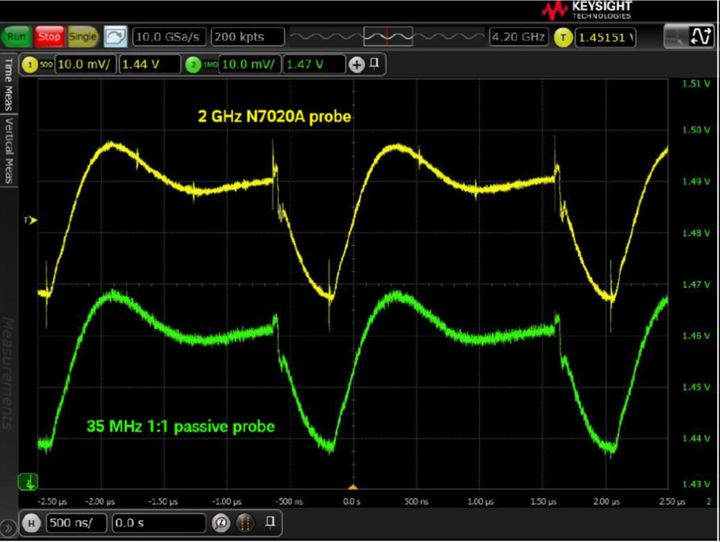Edit the 0.0 s horizontal position field
The width and height of the screenshot is (720, 542).
tap(159, 523)
